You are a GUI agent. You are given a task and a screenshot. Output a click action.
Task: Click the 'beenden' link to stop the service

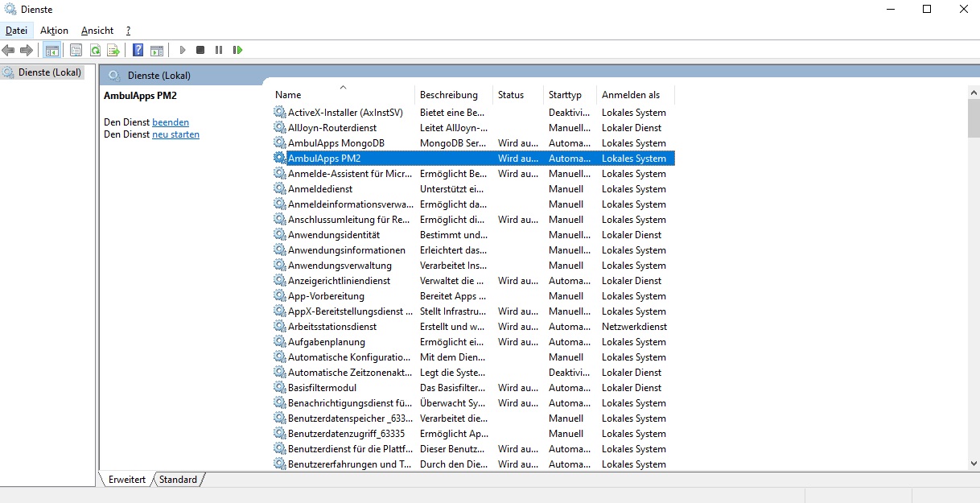(x=171, y=122)
